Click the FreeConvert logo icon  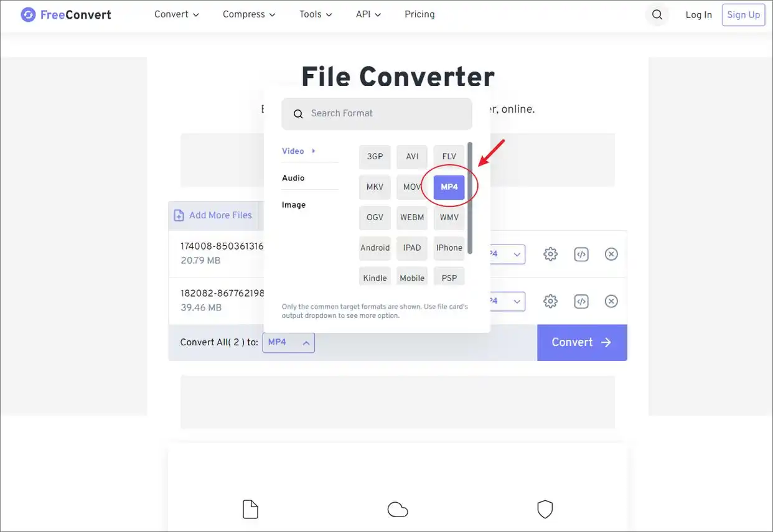[28, 14]
